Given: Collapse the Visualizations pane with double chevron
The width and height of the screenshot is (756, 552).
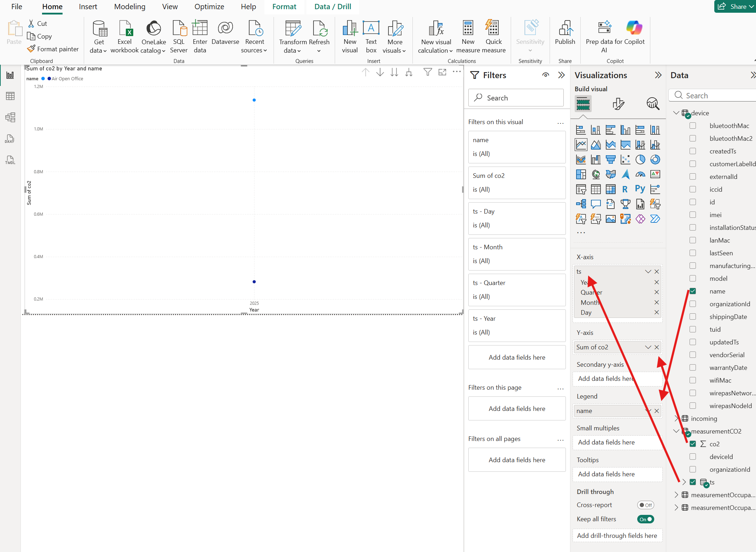Looking at the screenshot, I should pyautogui.click(x=658, y=75).
